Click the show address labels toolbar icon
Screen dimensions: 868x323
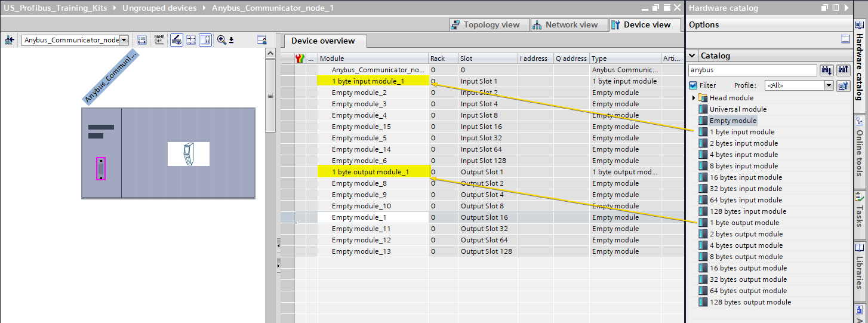point(142,40)
